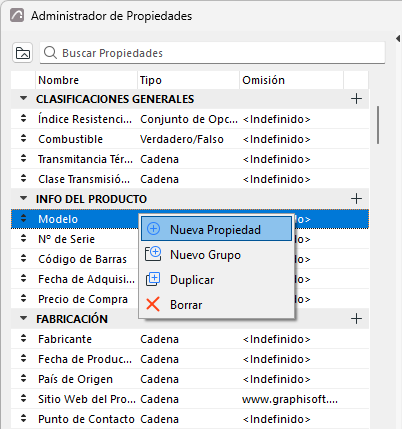Select the Fabricante property
402x429 pixels.
point(65,339)
